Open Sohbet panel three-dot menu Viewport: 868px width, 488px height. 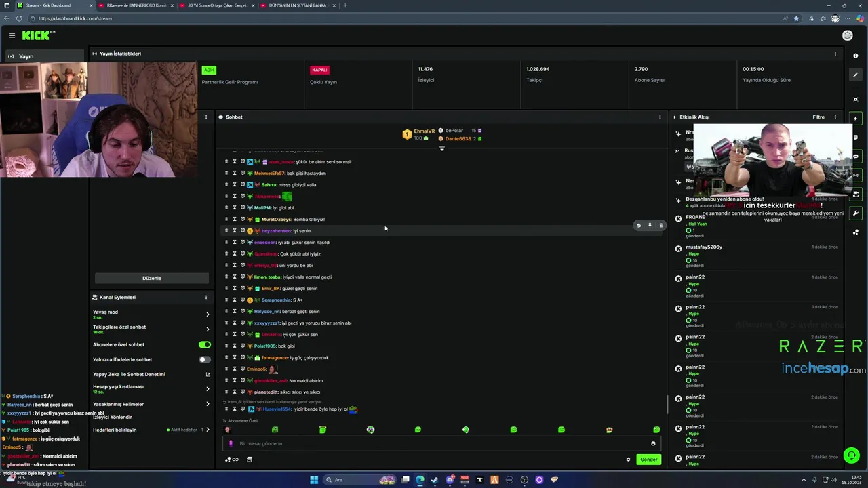(x=660, y=117)
